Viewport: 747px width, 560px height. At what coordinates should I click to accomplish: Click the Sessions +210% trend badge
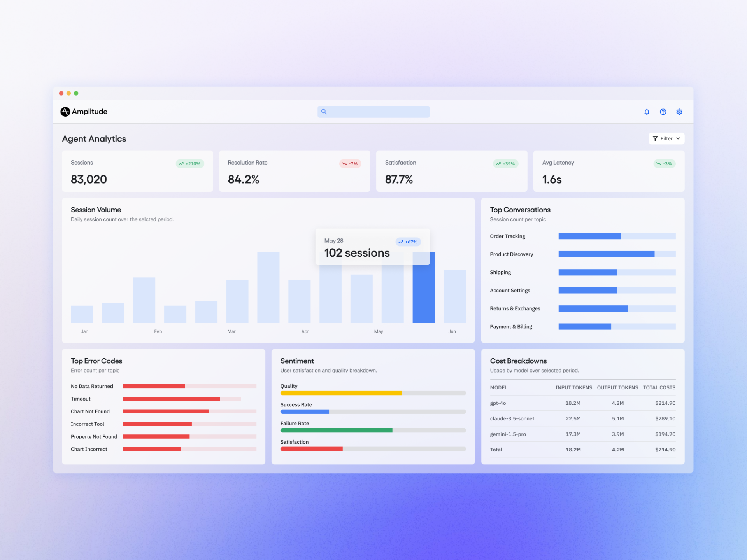tap(190, 164)
